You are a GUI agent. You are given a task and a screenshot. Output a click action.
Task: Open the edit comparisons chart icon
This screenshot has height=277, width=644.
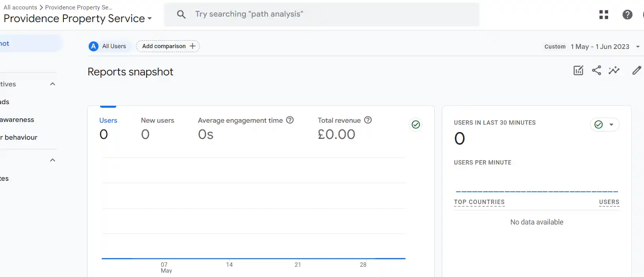[578, 71]
